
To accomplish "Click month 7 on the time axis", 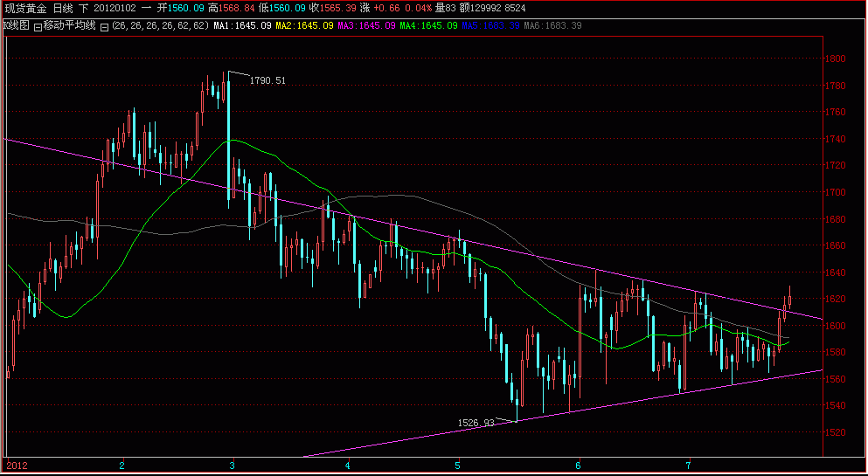I will (688, 466).
